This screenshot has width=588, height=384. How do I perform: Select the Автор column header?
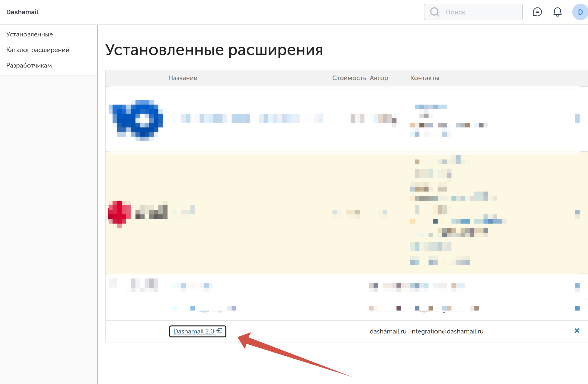tap(379, 78)
